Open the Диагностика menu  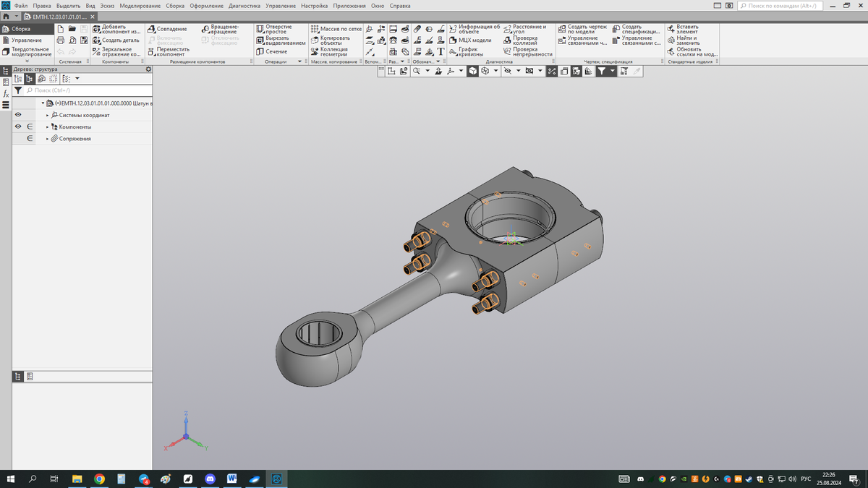(244, 6)
